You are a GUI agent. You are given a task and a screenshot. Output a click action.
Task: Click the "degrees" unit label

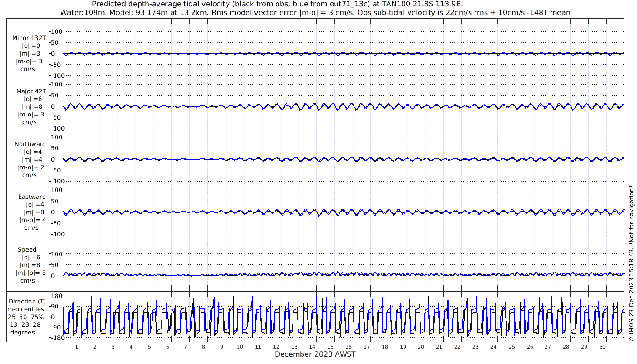point(23,332)
